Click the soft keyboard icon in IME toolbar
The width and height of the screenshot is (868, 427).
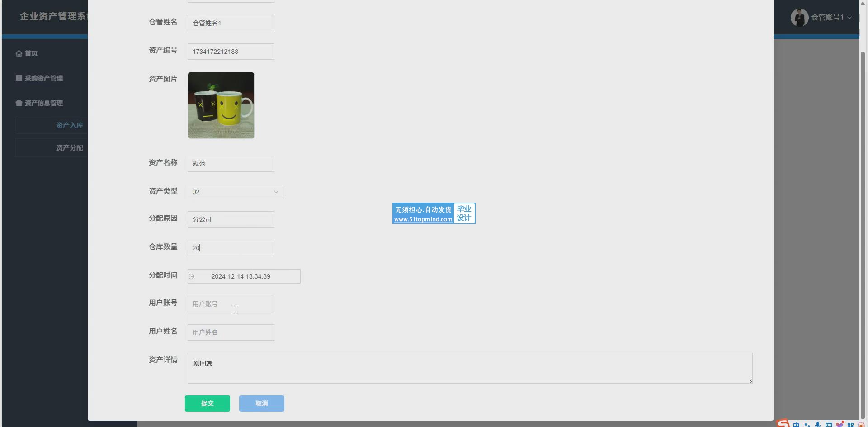[x=829, y=425]
